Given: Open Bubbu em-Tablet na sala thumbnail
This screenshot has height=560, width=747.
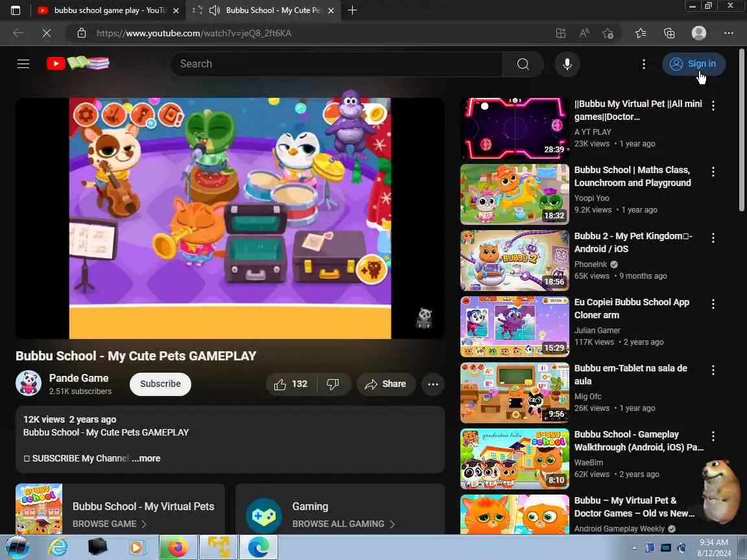Looking at the screenshot, I should pos(514,393).
